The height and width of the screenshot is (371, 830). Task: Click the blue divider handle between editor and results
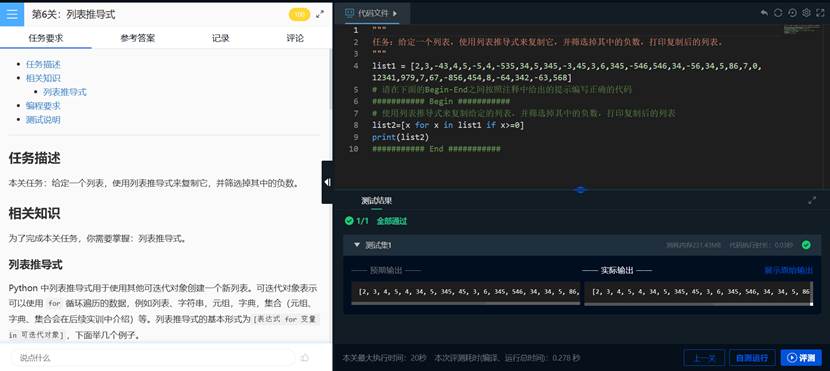coord(581,189)
